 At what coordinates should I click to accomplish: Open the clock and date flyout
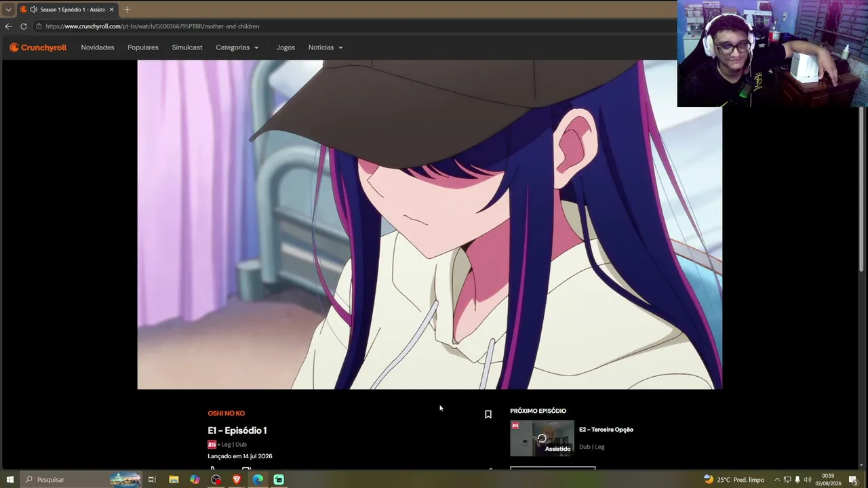pyautogui.click(x=828, y=480)
